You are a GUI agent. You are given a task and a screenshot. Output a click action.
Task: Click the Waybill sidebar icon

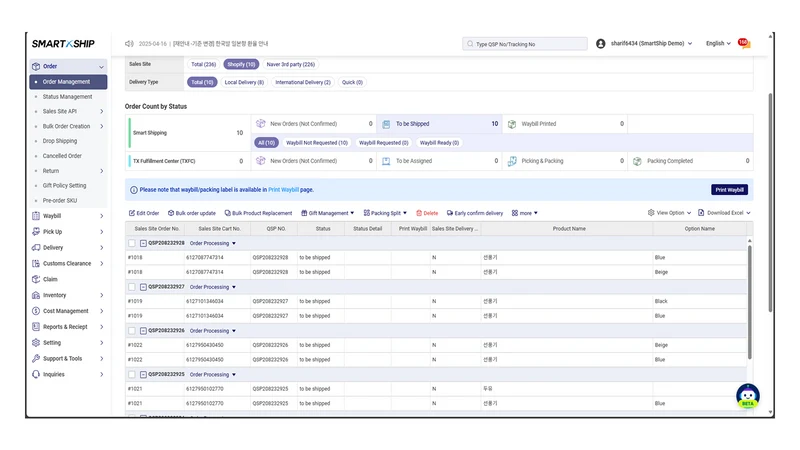[36, 216]
